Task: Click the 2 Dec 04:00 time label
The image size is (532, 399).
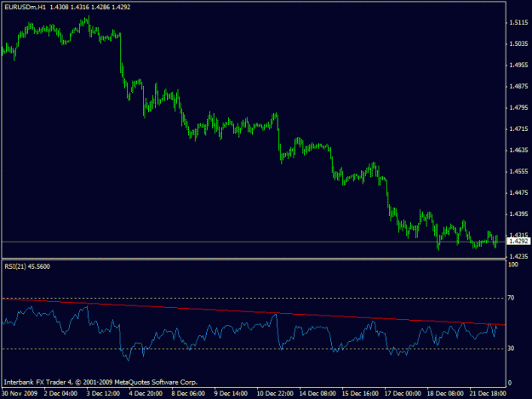Action: [x=60, y=393]
